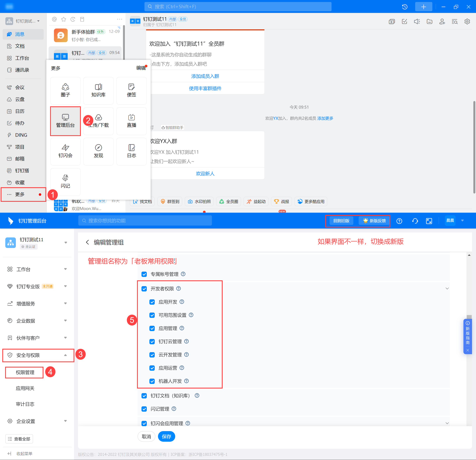The image size is (476, 460).
Task: Click the plus button in title bar
Action: coord(424,7)
